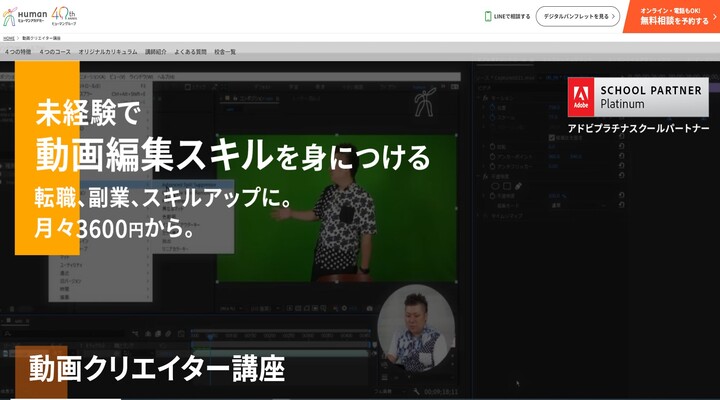Click the 月々3600円から。 price text
This screenshot has width=720, height=400.
(115, 228)
